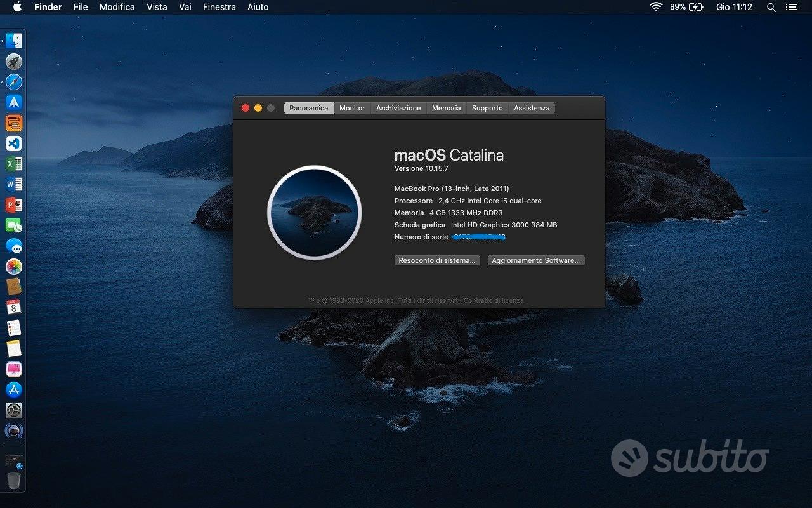Click the Wi-Fi status icon
The width and height of the screenshot is (812, 508).
click(656, 7)
